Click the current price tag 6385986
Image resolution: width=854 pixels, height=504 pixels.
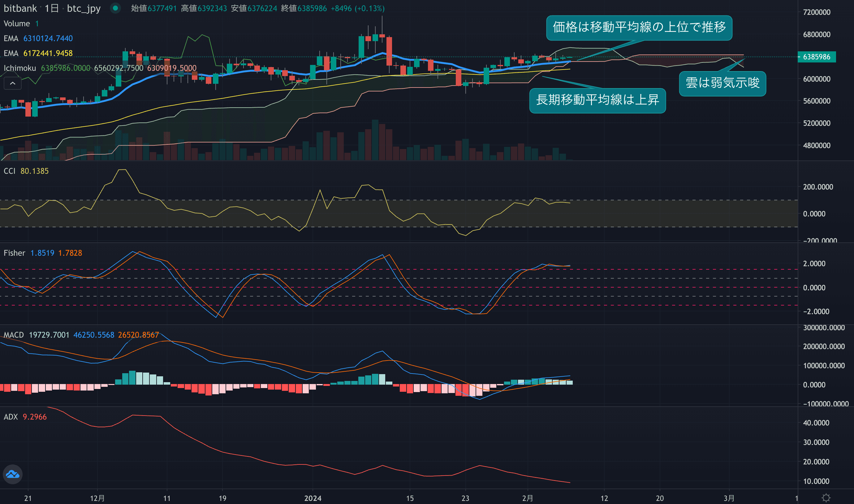[816, 57]
